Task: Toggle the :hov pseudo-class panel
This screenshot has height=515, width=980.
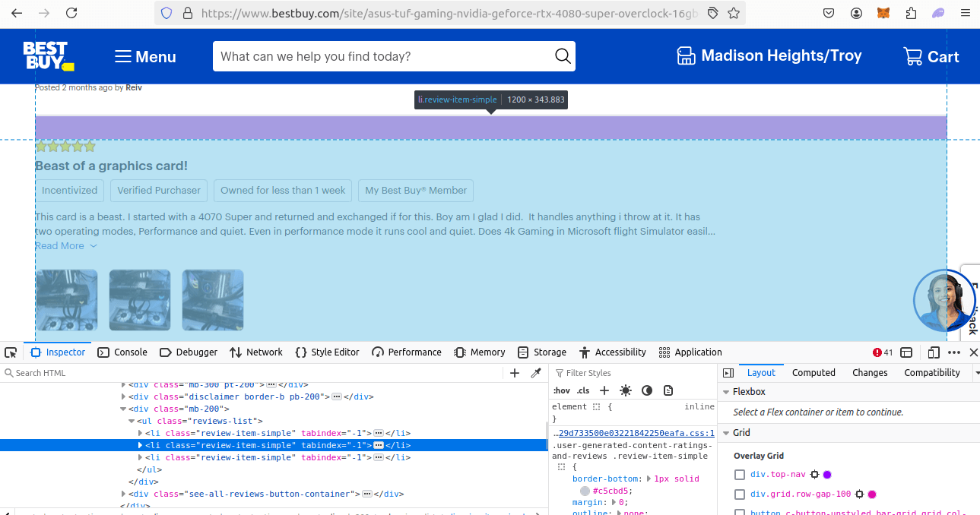Action: [x=561, y=390]
